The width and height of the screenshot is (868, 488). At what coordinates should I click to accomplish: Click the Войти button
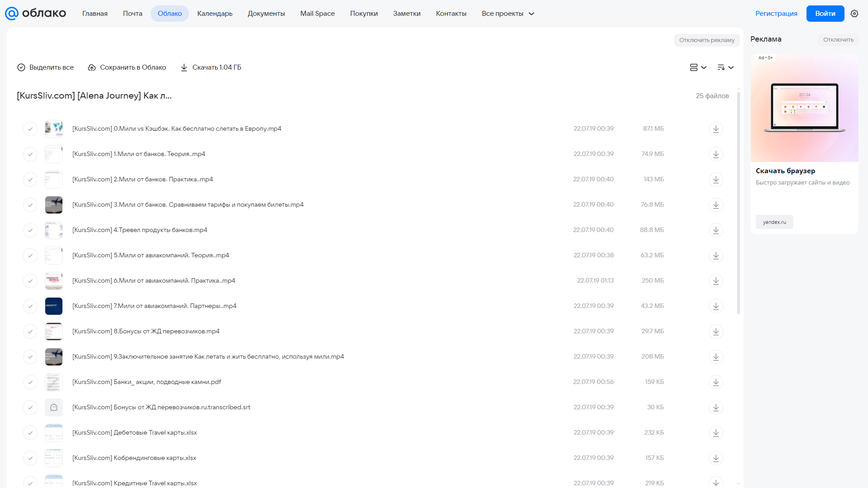(x=825, y=14)
